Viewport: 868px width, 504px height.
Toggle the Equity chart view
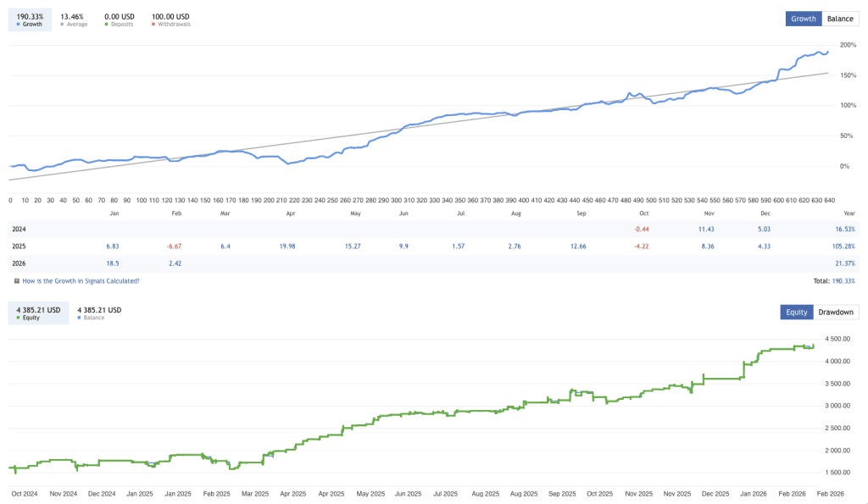[x=796, y=312]
